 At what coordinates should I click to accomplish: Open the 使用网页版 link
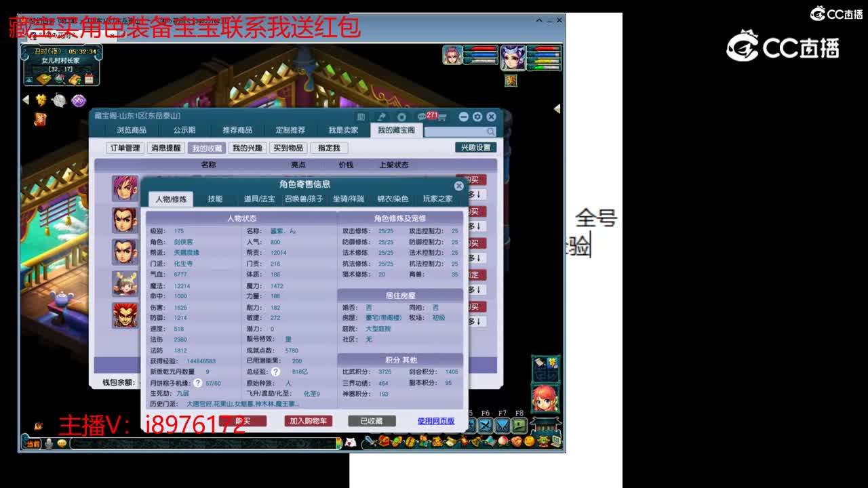click(436, 421)
